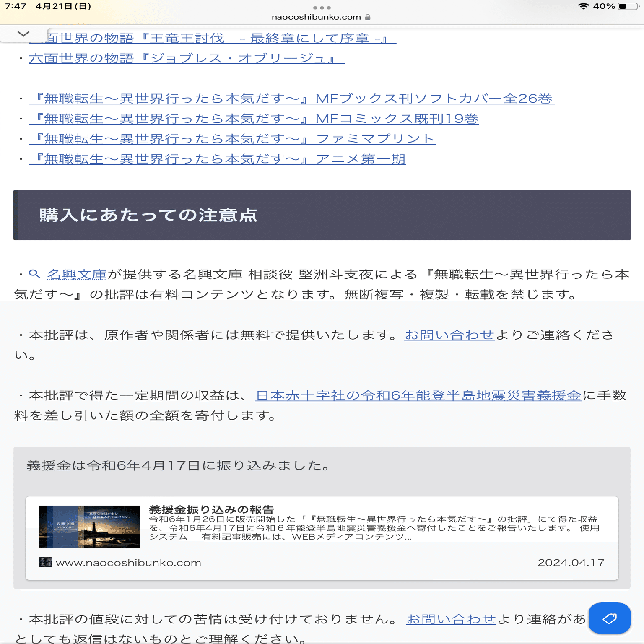Viewport: 644px width, 644px height.
Task: Open the 『王竜王討伐 - 最終章にして序章 -』 link
Action: click(213, 38)
